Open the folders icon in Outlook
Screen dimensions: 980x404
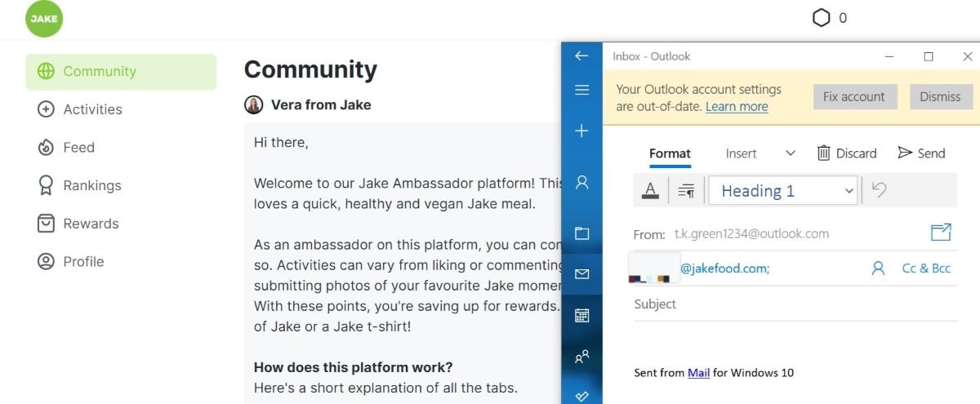pos(581,233)
